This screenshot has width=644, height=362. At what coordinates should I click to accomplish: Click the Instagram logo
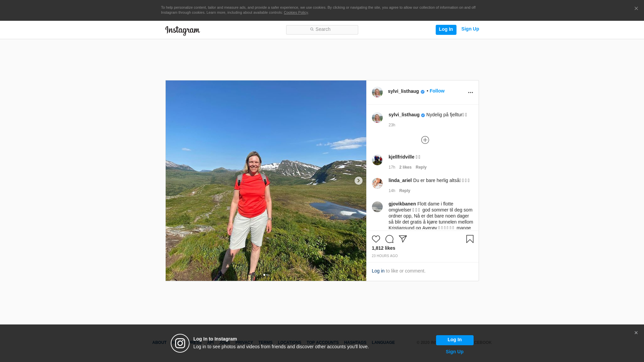pos(182,31)
